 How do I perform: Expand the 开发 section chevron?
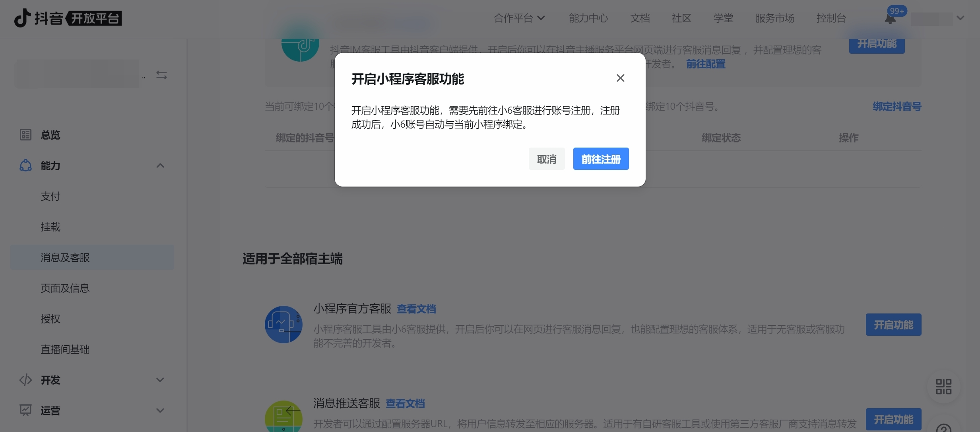click(x=160, y=380)
